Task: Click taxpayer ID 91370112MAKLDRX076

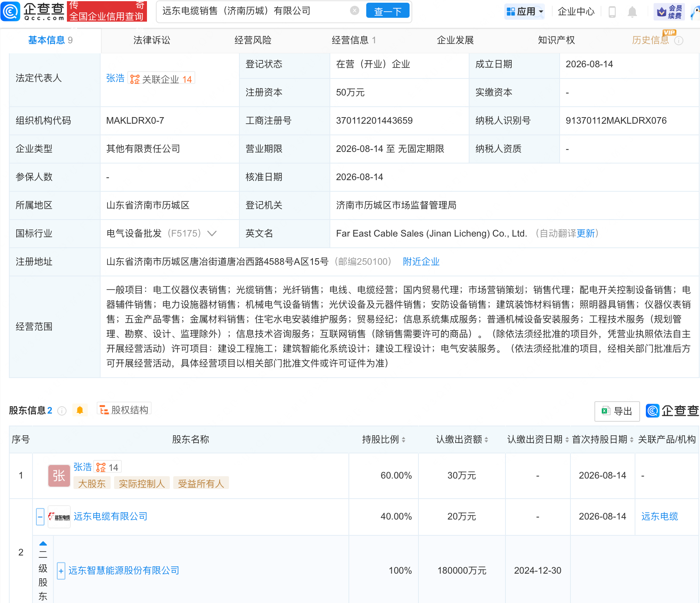Action: (616, 121)
